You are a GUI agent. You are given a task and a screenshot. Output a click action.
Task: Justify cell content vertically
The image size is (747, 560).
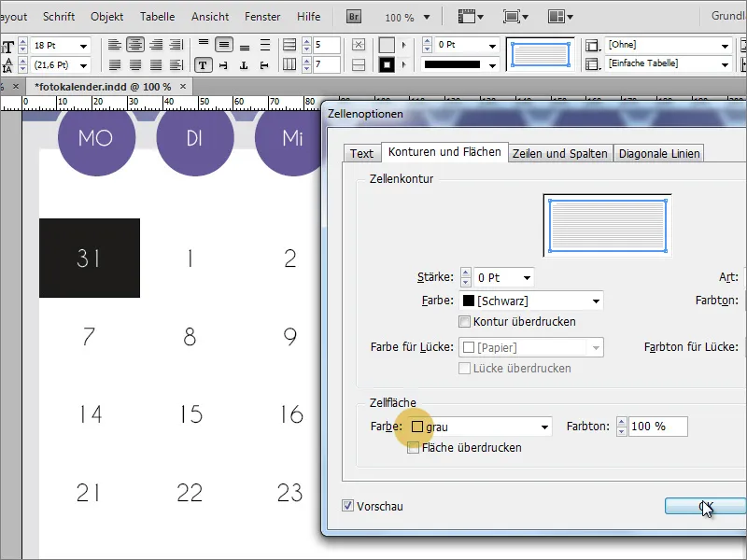(x=265, y=45)
